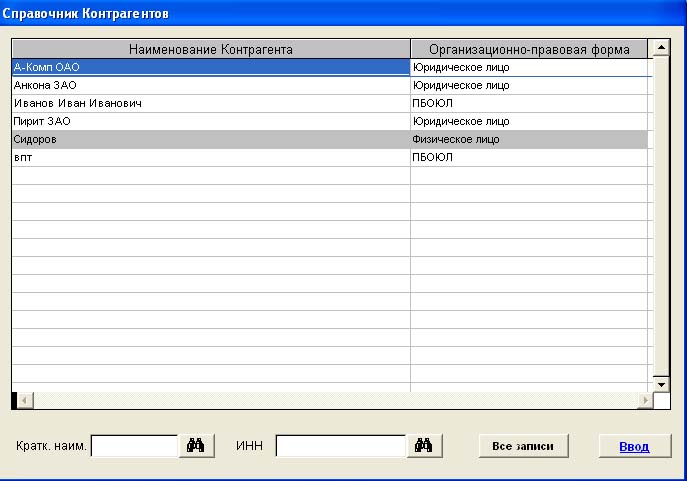Screen dimensions: 687x481
Task: Click binoculars search icon next to ИНН field
Action: point(424,446)
